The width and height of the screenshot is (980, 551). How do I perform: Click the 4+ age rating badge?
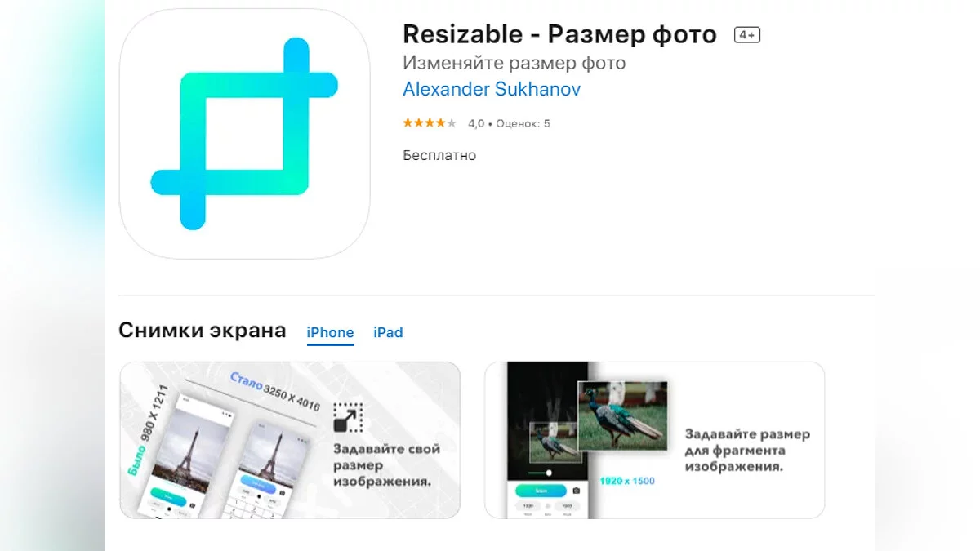747,34
